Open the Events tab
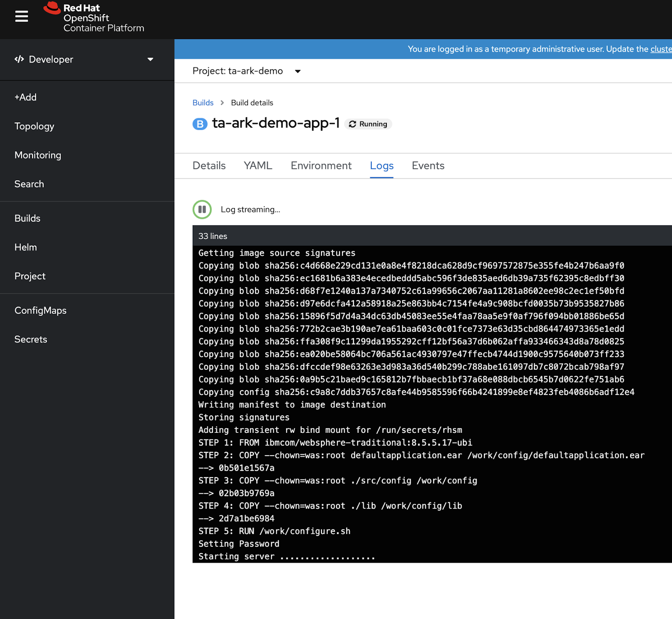Screen dimensions: 672x619 [428, 166]
